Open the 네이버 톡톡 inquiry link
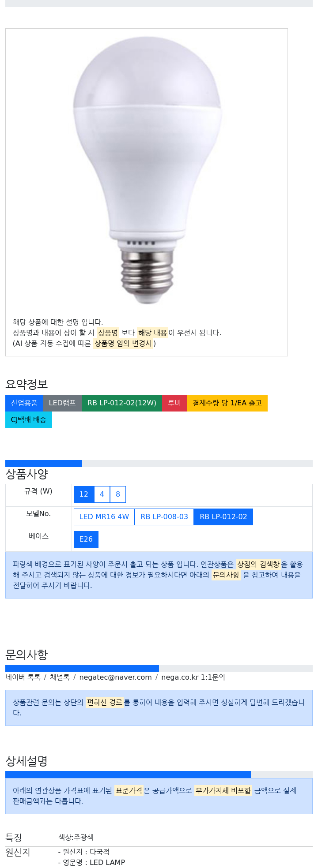The image size is (318, 868). (23, 677)
